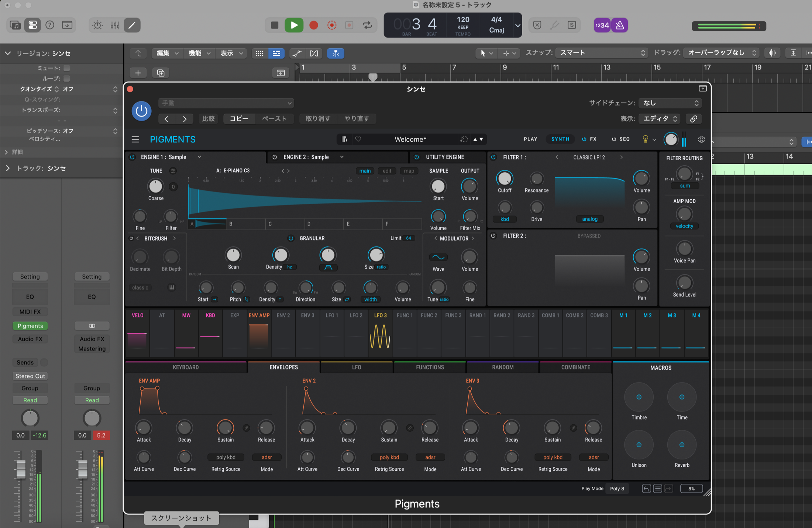Switch to the FUNCTIONS modulation tab
This screenshot has width=812, height=528.
click(x=430, y=367)
